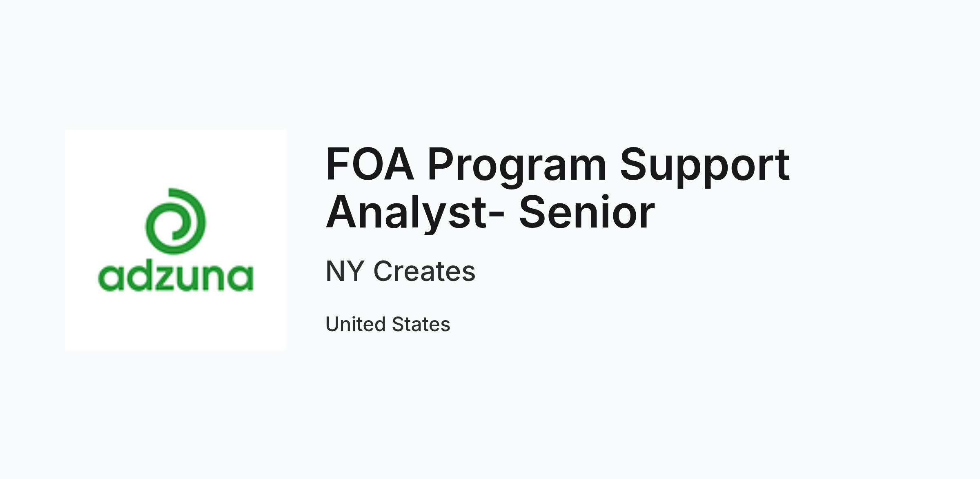Click the green Adzuna swirl icon
980x479 pixels.
point(176,221)
